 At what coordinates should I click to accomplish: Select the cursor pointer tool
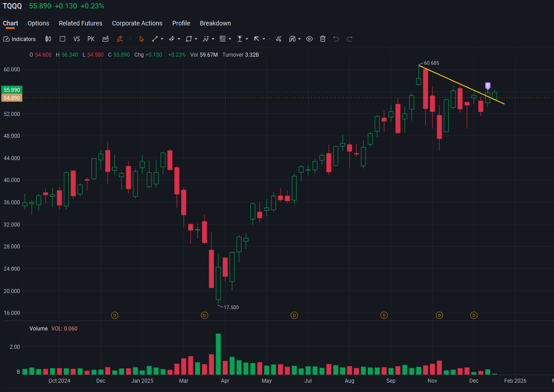[x=142, y=39]
